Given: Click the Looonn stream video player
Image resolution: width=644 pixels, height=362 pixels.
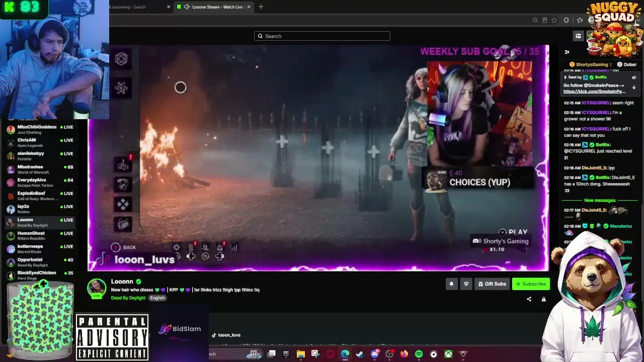Looking at the screenshot, I should pos(318,158).
